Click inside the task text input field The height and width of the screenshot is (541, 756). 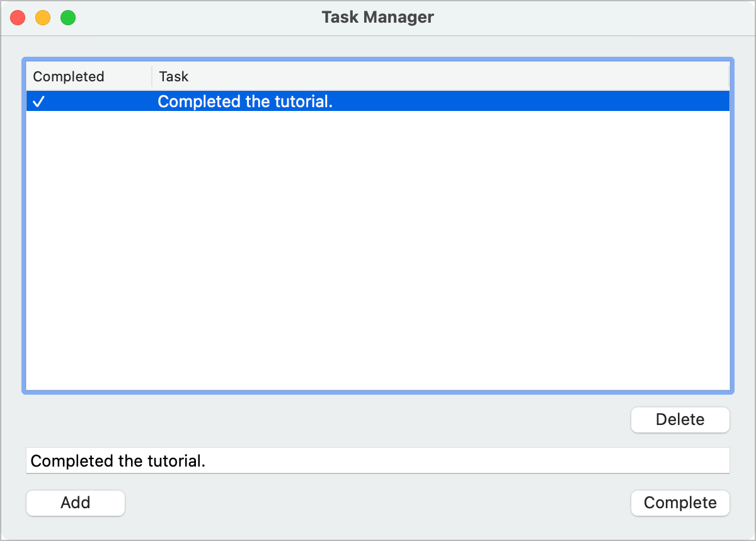pos(378,461)
